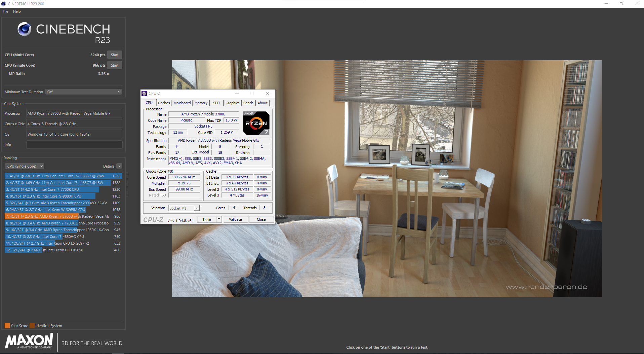
Task: Click the Processor name field
Action: 74,113
